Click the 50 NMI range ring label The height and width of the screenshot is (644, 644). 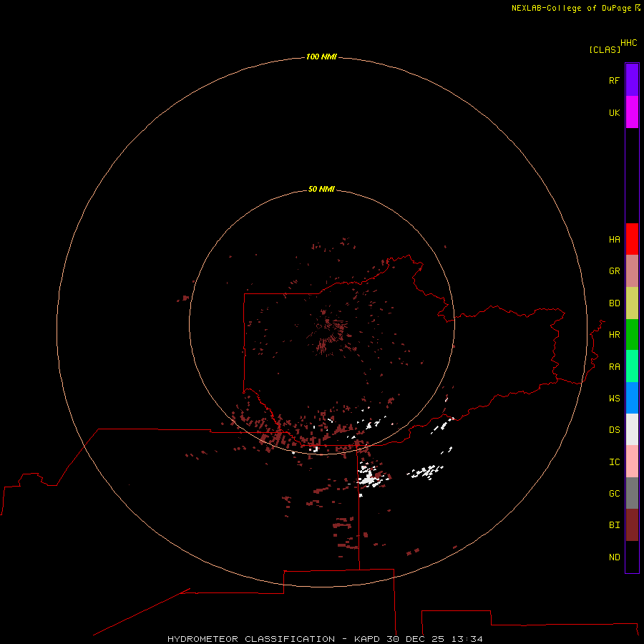[321, 189]
